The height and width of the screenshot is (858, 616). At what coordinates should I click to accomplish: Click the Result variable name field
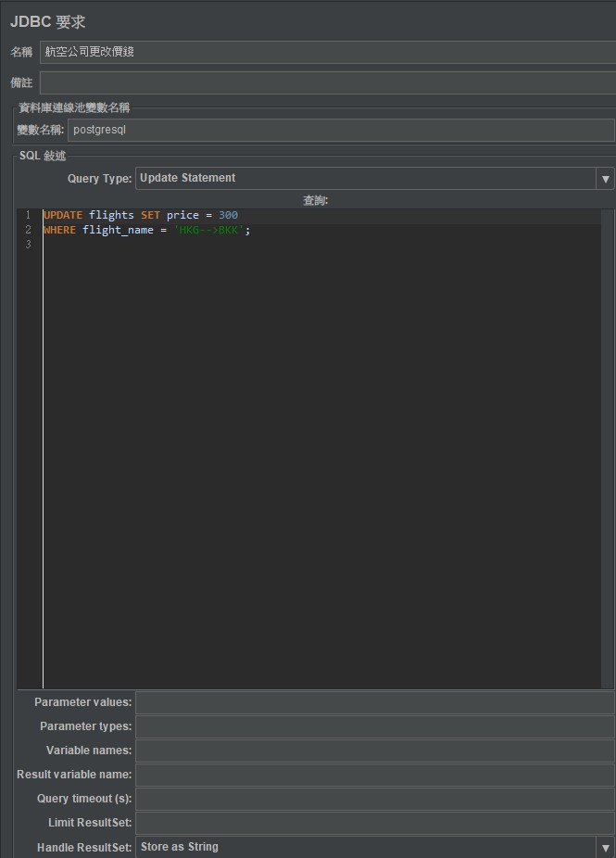(x=374, y=776)
